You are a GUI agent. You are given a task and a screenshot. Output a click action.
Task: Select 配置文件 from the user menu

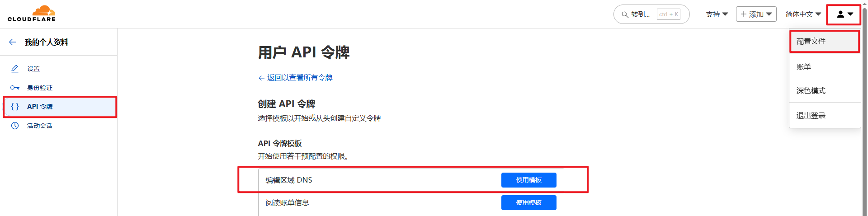811,41
